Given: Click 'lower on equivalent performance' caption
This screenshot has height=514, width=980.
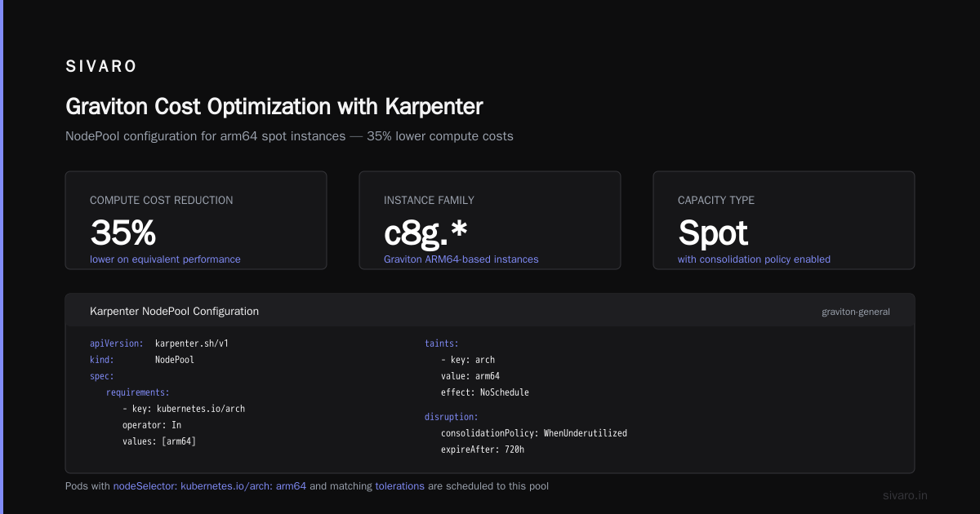Looking at the screenshot, I should pyautogui.click(x=165, y=259).
